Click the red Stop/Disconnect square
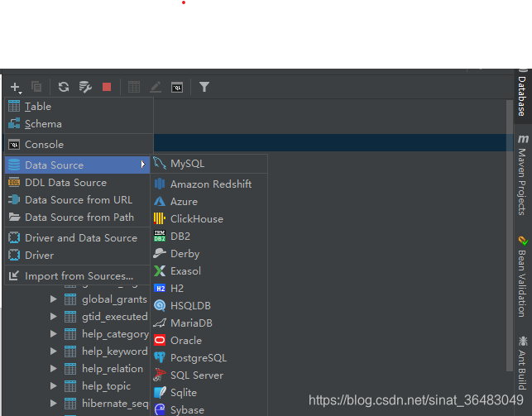 click(x=107, y=87)
